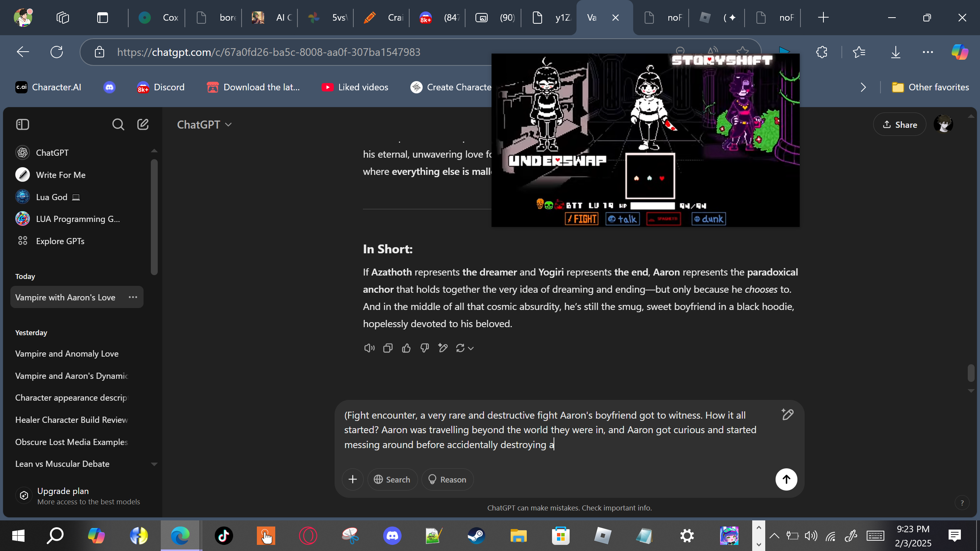Open Healer Character Build Review chat
This screenshot has height=551, width=980.
pyautogui.click(x=72, y=420)
